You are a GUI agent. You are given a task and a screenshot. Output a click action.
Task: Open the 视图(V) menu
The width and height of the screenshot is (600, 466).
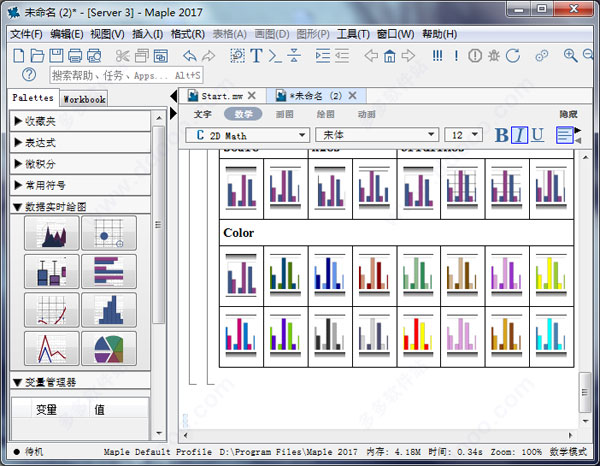pos(107,34)
